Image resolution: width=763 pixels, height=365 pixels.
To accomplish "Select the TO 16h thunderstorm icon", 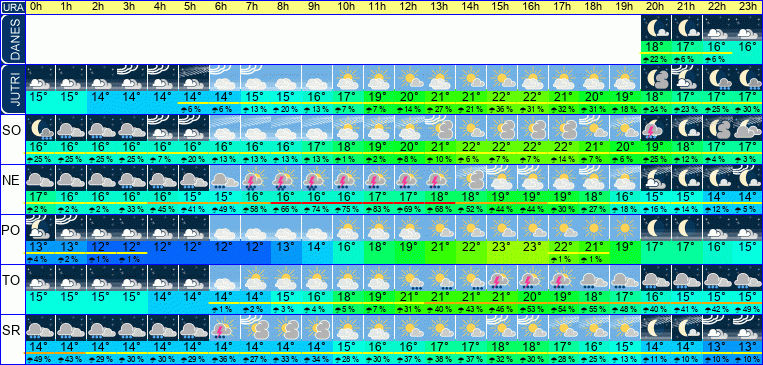I will (532, 278).
